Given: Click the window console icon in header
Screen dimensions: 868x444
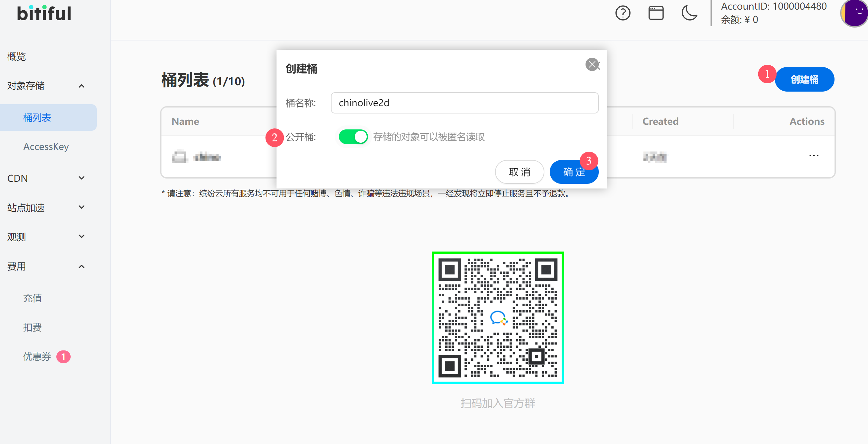Looking at the screenshot, I should pos(656,14).
